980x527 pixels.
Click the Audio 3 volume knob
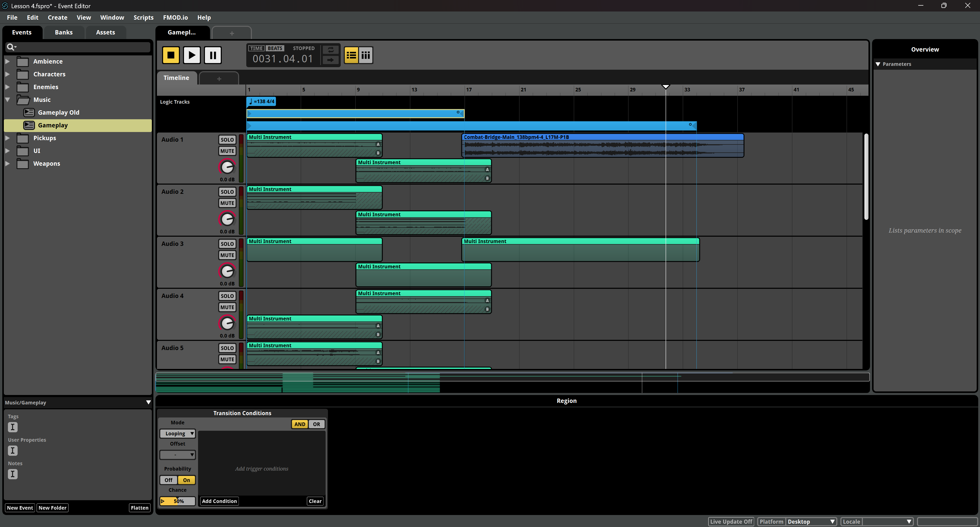227,271
